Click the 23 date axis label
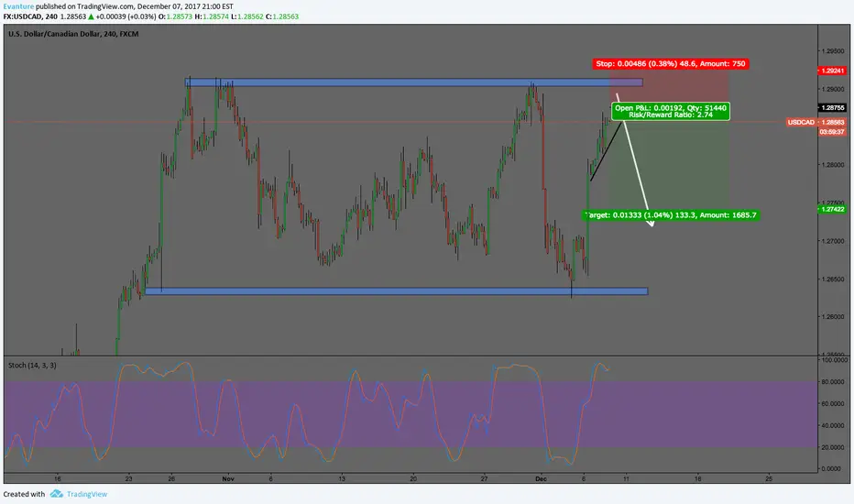This screenshot has width=854, height=504. (x=128, y=479)
